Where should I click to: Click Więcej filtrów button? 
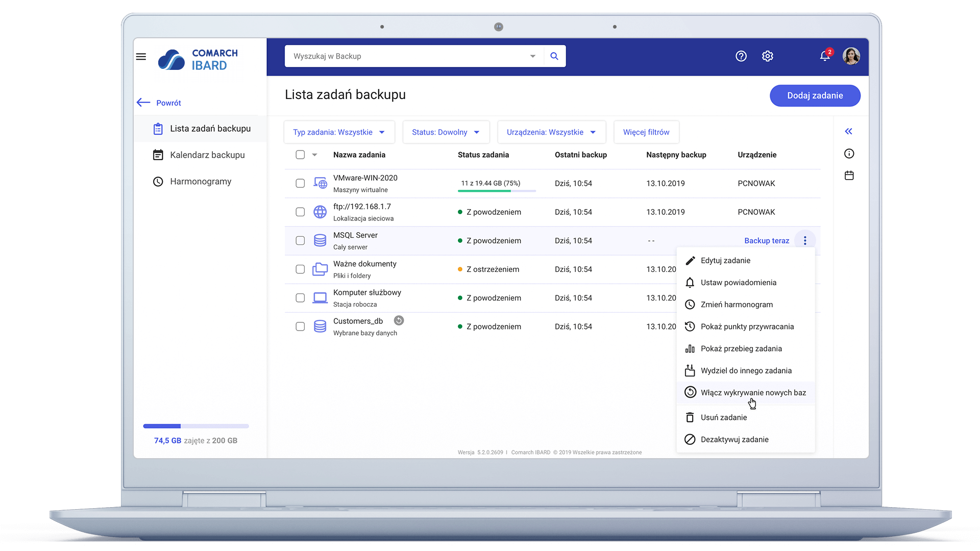pos(646,132)
